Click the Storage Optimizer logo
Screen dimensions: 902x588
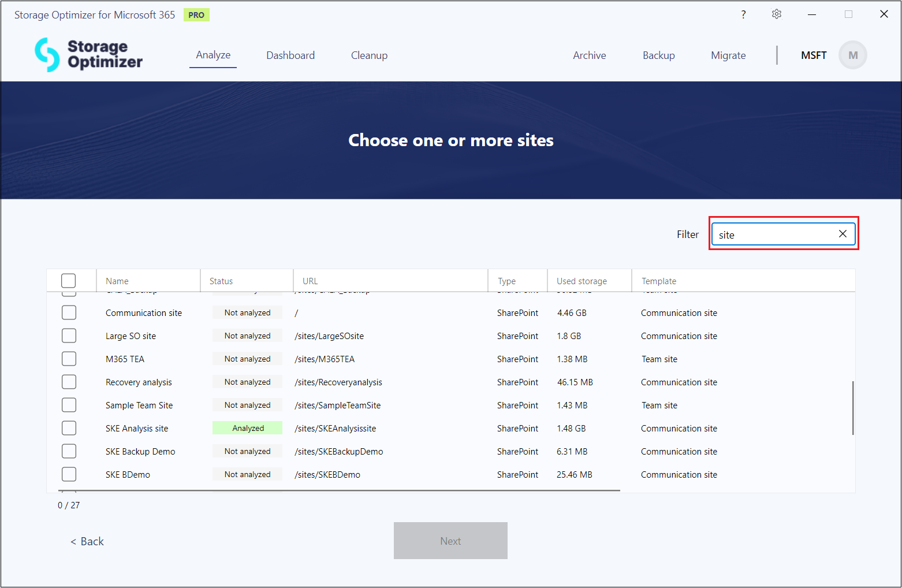click(x=88, y=55)
